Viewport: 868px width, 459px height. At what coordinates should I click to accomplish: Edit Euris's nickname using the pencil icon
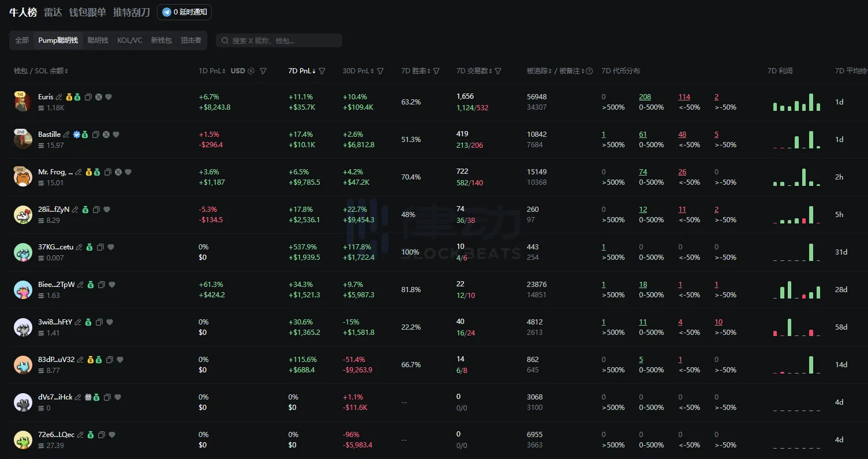pos(59,97)
